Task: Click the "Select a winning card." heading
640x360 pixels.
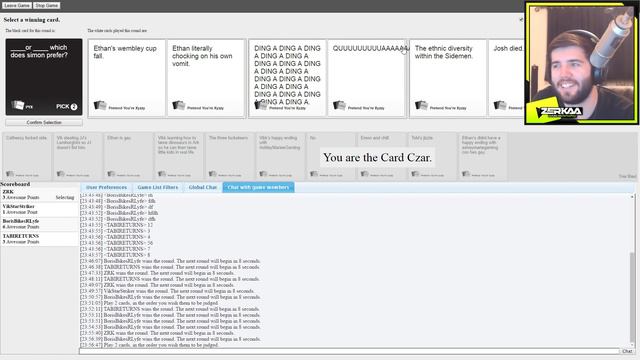Action: tap(32, 20)
